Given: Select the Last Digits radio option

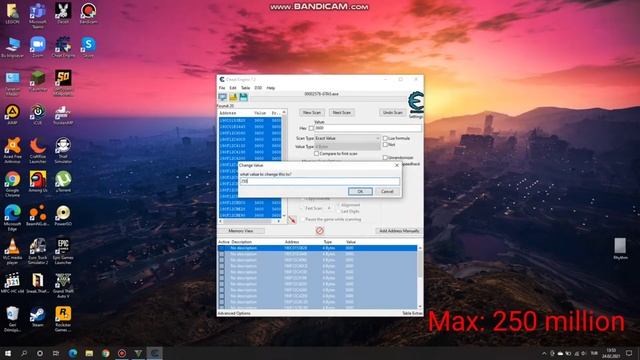Looking at the screenshot, I should pos(338,211).
